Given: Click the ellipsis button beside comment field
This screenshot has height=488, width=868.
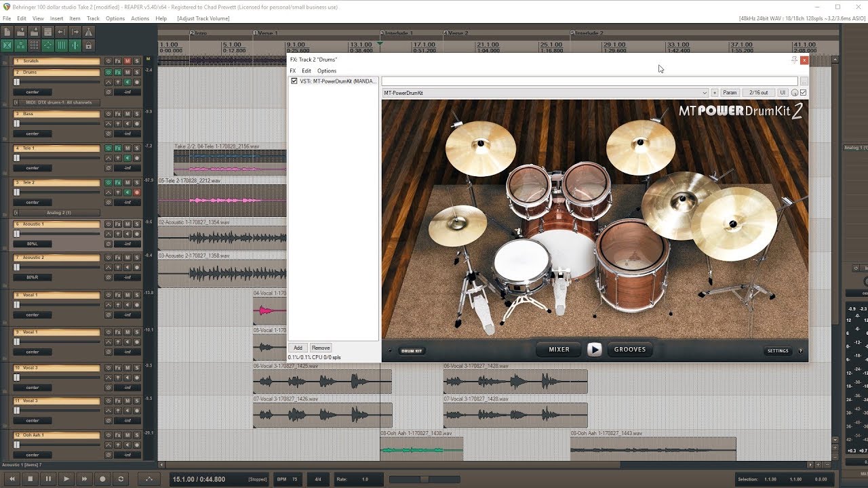Looking at the screenshot, I should click(804, 81).
